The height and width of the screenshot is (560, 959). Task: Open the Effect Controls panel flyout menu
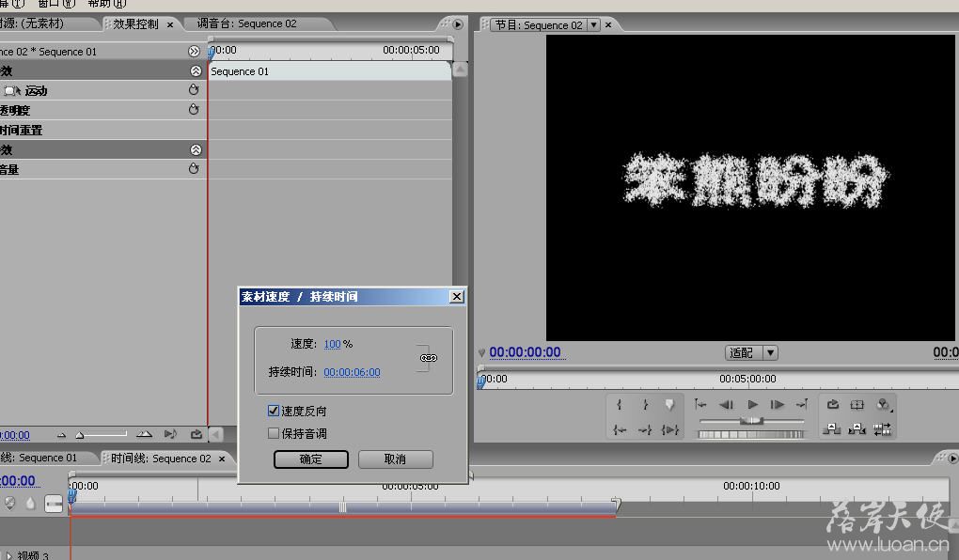point(458,24)
